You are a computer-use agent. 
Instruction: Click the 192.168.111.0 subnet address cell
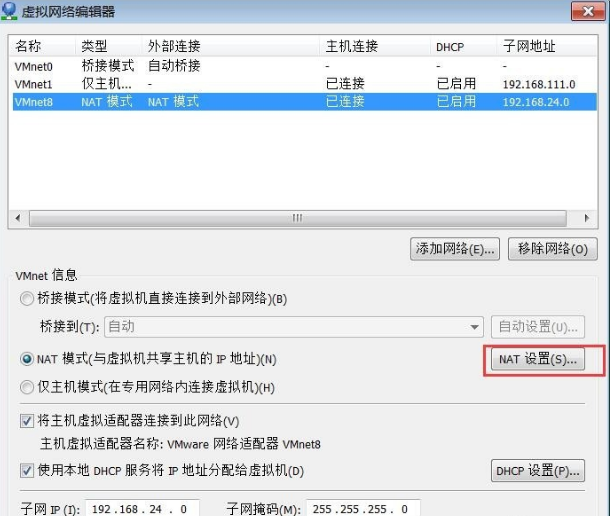pyautogui.click(x=539, y=84)
